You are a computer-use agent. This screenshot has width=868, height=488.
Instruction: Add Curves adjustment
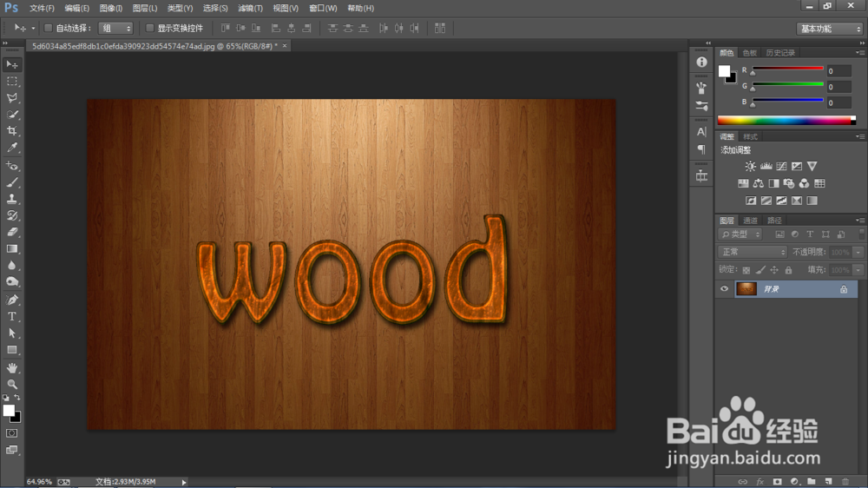(x=781, y=166)
